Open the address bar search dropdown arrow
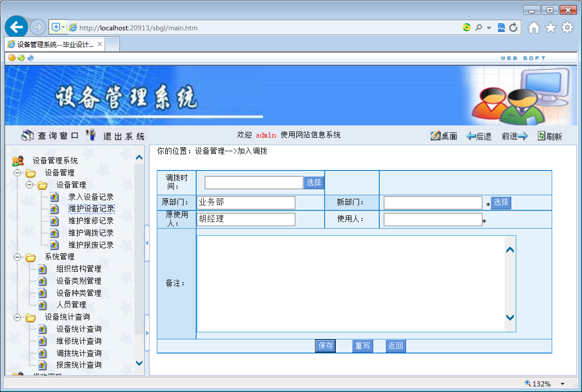The height and width of the screenshot is (392, 582). click(489, 28)
